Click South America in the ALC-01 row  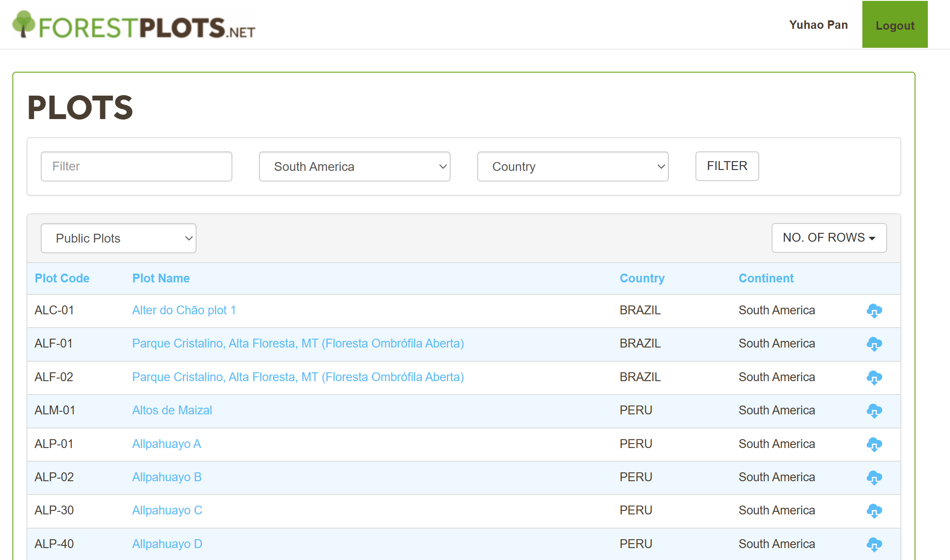click(776, 310)
